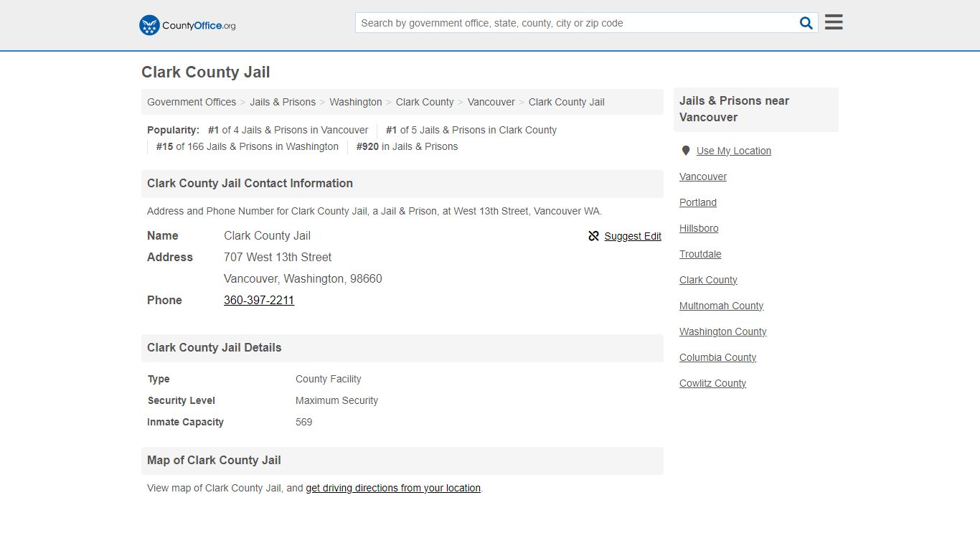Click #1 of 4 Jails & Prisons in Vancouver
This screenshot has width=980, height=551.
coord(288,130)
